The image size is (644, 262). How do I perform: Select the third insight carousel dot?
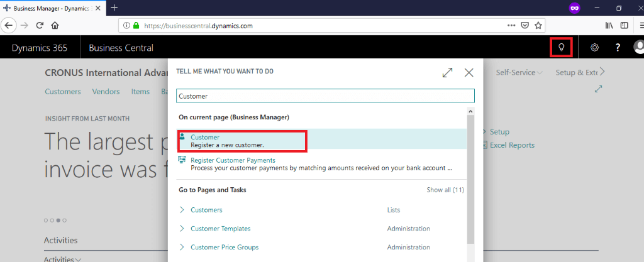[x=58, y=220]
